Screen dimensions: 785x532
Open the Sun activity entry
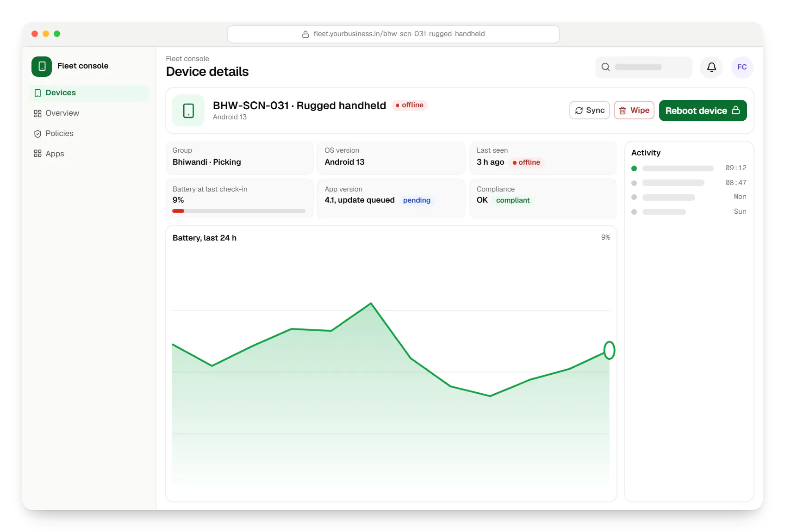coord(689,212)
